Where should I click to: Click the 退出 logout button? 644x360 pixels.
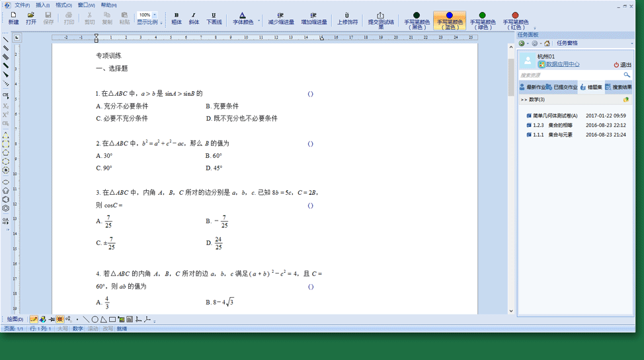(622, 65)
